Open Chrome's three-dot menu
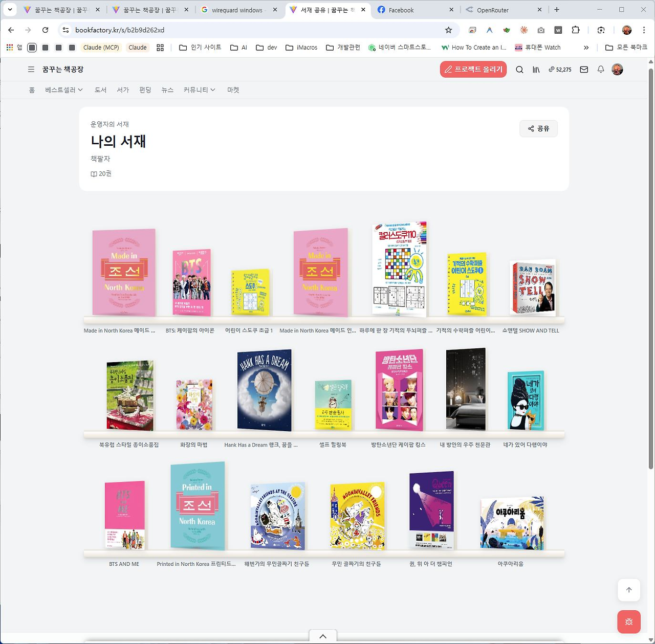The width and height of the screenshot is (655, 644). pos(644,30)
